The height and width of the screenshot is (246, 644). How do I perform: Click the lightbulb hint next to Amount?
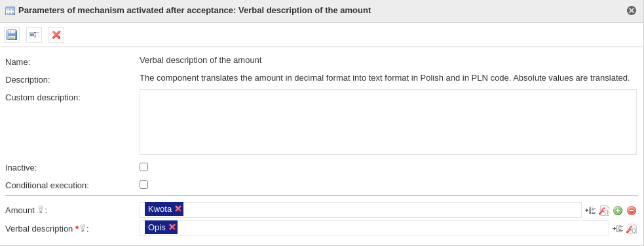(40, 209)
